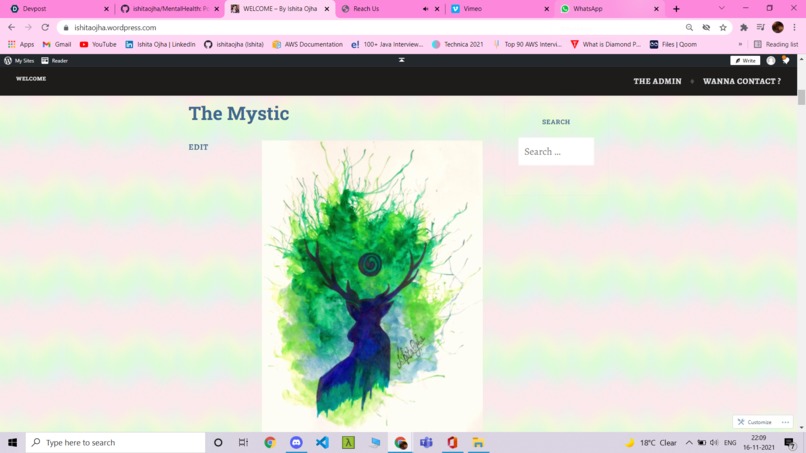Click the page vertical scrollbar thumb
This screenshot has height=453, width=806.
pos(801,97)
